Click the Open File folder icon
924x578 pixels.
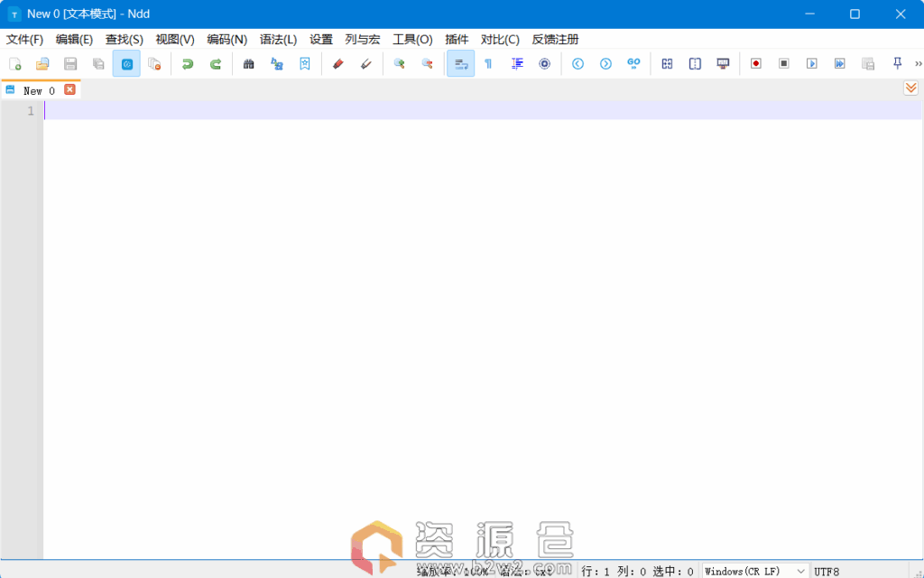click(x=42, y=64)
